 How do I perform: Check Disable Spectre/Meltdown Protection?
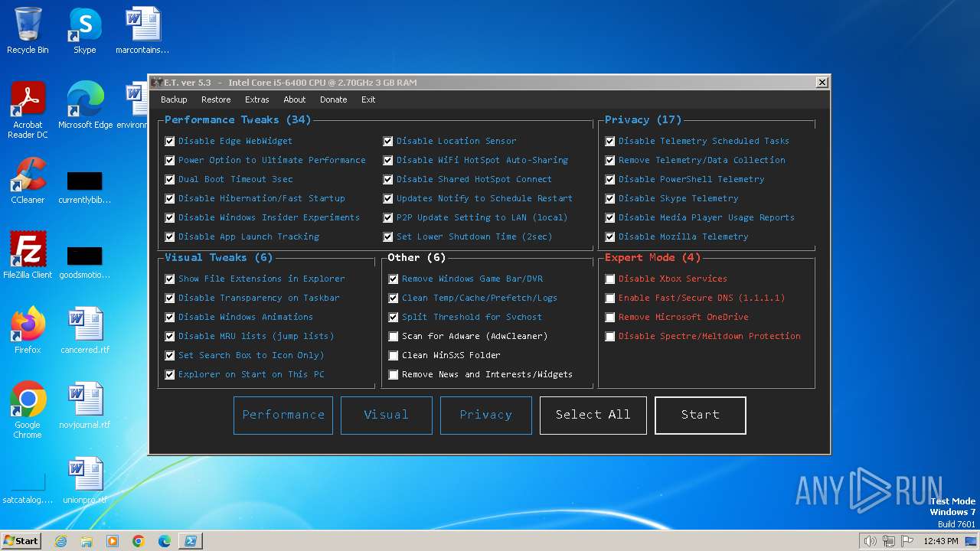point(610,336)
